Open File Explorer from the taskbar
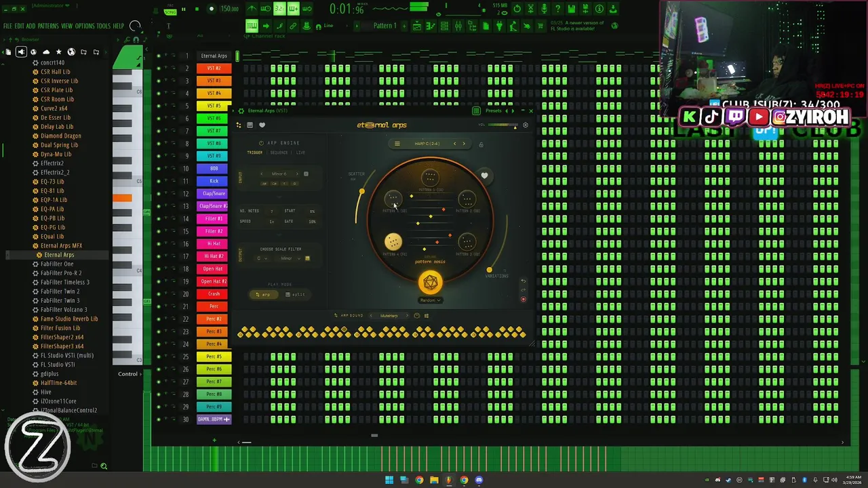This screenshot has height=488, width=868. [434, 480]
